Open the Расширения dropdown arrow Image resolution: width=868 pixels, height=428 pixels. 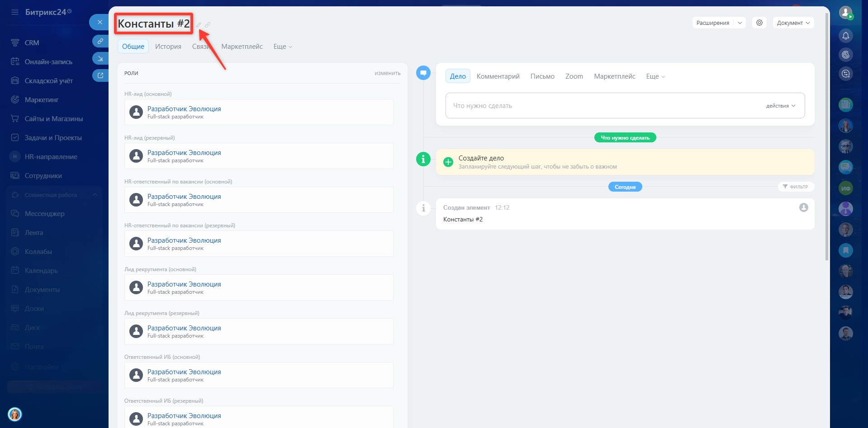click(740, 23)
